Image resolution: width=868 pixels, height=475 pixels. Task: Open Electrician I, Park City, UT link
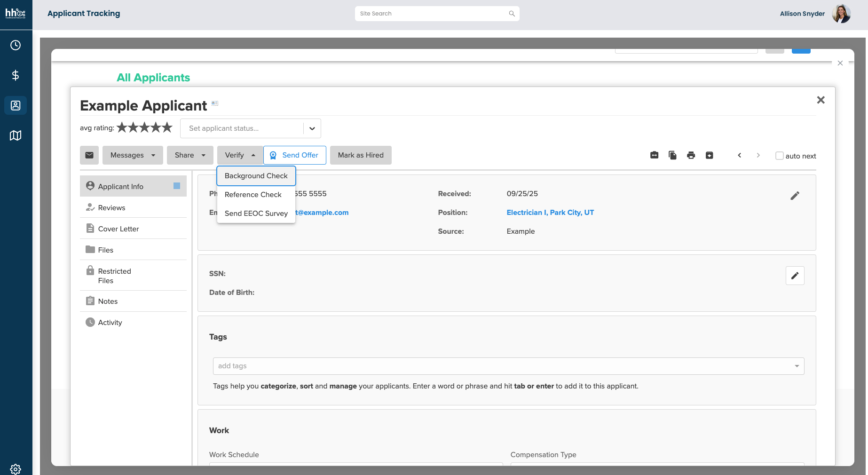click(550, 213)
